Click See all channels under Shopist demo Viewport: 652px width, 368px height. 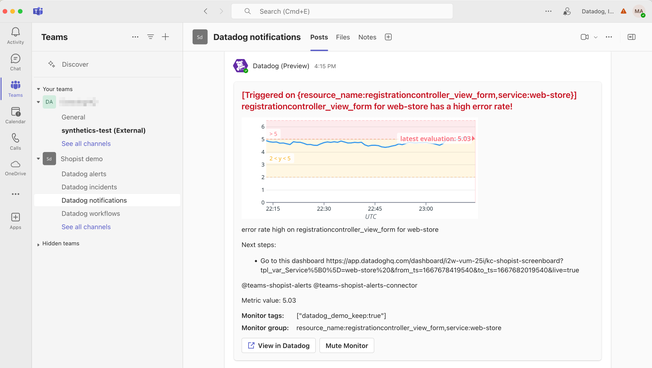[86, 227]
